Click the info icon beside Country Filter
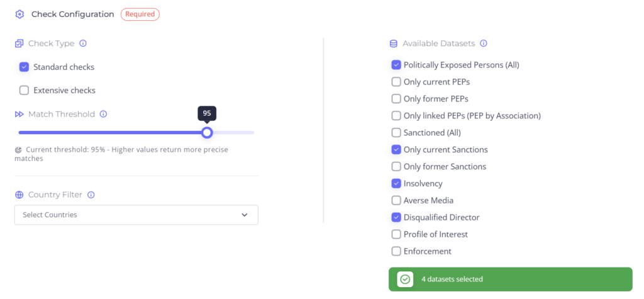The width and height of the screenshot is (644, 299). pyautogui.click(x=91, y=195)
